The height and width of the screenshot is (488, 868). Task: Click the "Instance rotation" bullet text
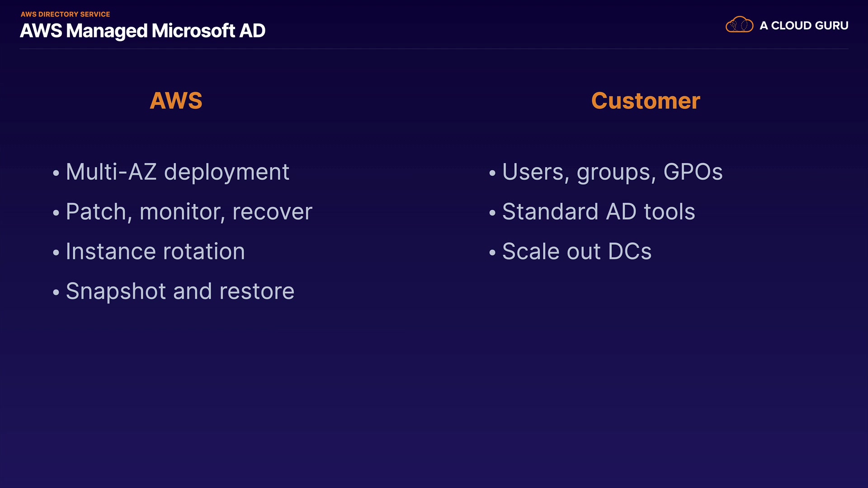click(155, 252)
